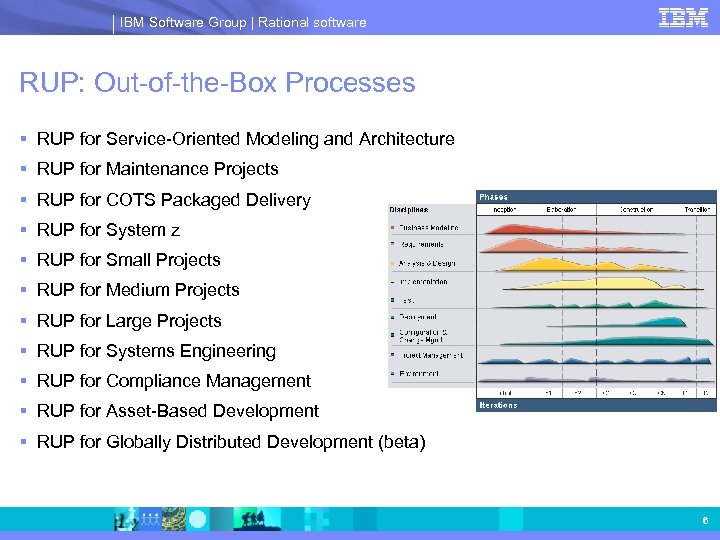Click the 'Construction' phase column header
Viewport: 720px width, 540px height.
click(x=636, y=209)
